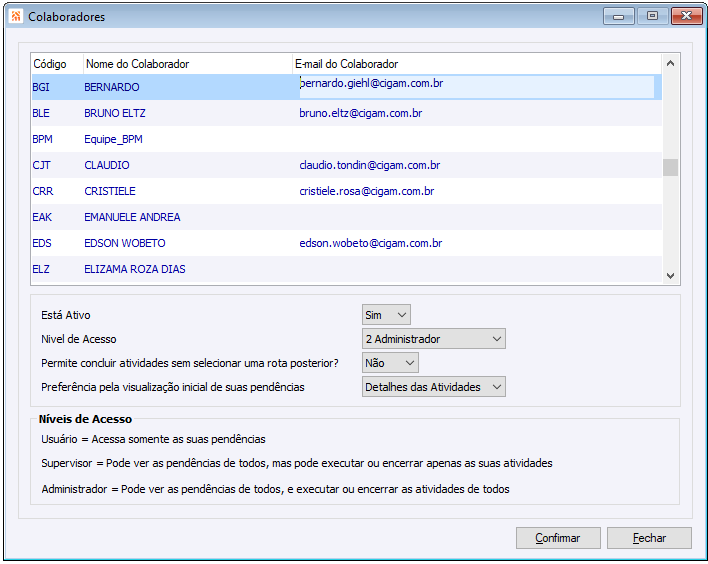
Task: Open the Está Ativo dropdown
Action: pos(386,315)
